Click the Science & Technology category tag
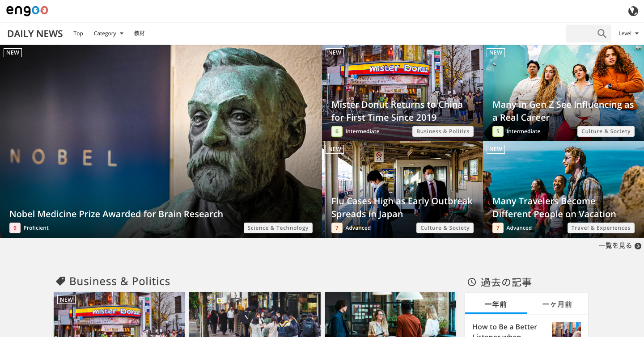This screenshot has height=337, width=644. click(x=278, y=228)
